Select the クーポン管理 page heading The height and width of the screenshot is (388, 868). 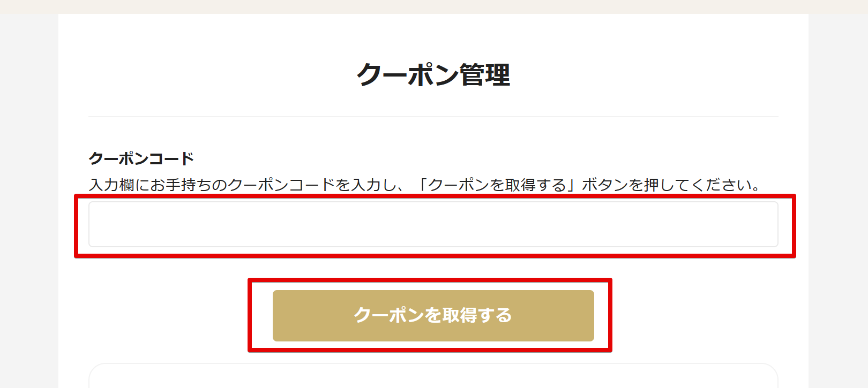tap(433, 74)
